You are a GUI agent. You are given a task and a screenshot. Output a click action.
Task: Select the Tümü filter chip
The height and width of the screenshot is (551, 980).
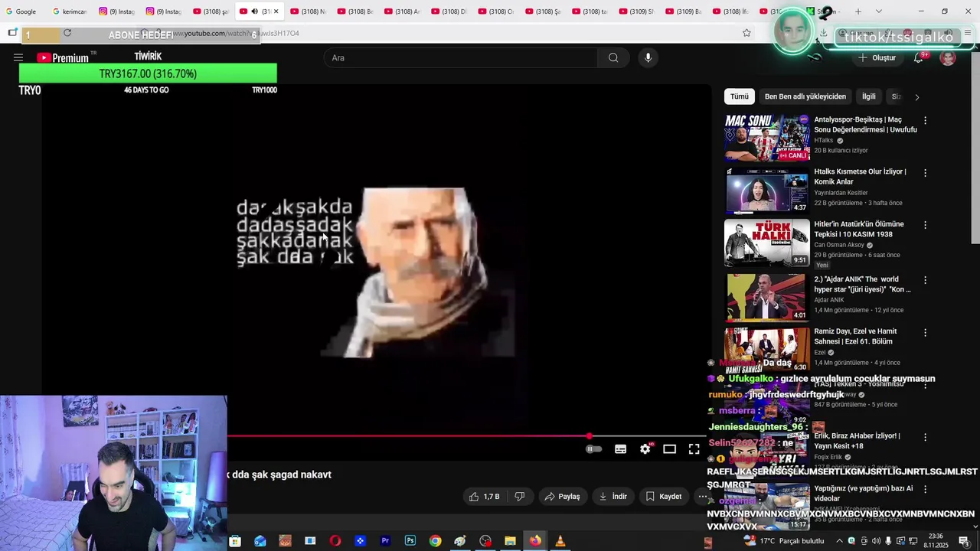coord(739,96)
